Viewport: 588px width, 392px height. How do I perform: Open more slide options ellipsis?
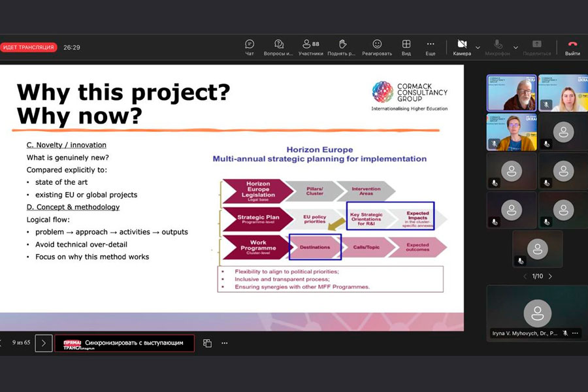pyautogui.click(x=225, y=343)
